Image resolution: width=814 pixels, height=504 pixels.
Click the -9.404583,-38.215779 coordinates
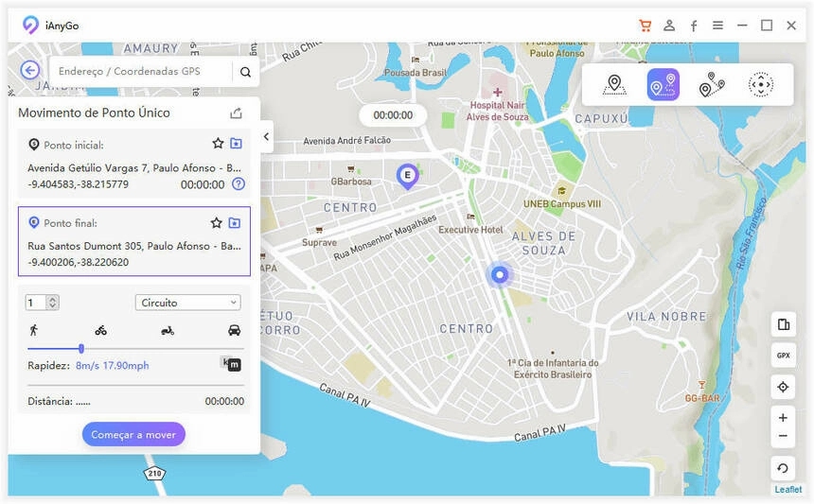[x=78, y=184]
